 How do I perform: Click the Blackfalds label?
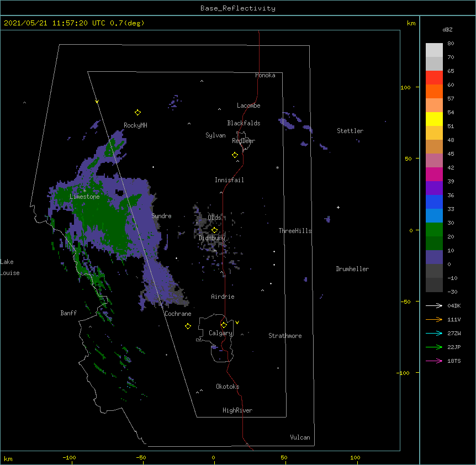click(244, 123)
